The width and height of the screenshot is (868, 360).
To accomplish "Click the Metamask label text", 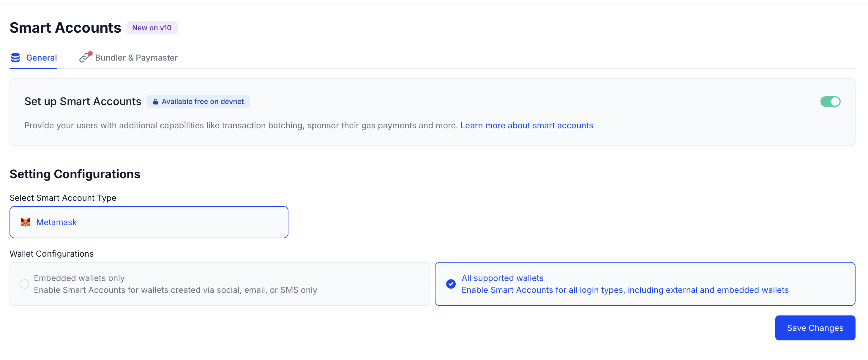I will pyautogui.click(x=57, y=222).
